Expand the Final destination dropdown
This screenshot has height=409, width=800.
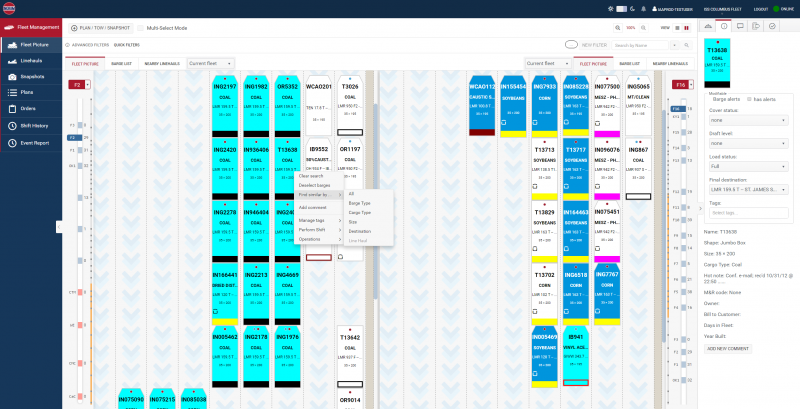pos(750,191)
